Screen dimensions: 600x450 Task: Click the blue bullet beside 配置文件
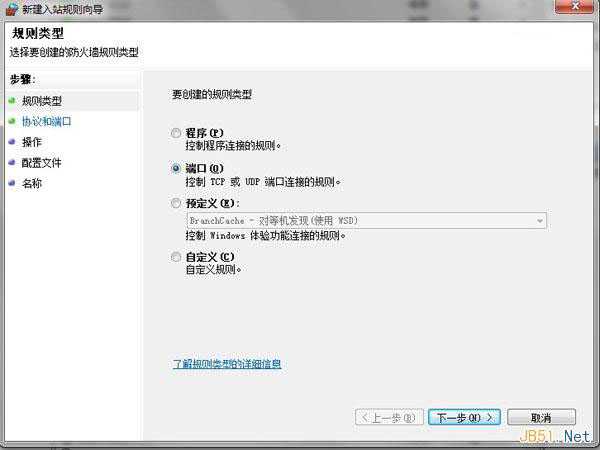(12, 162)
